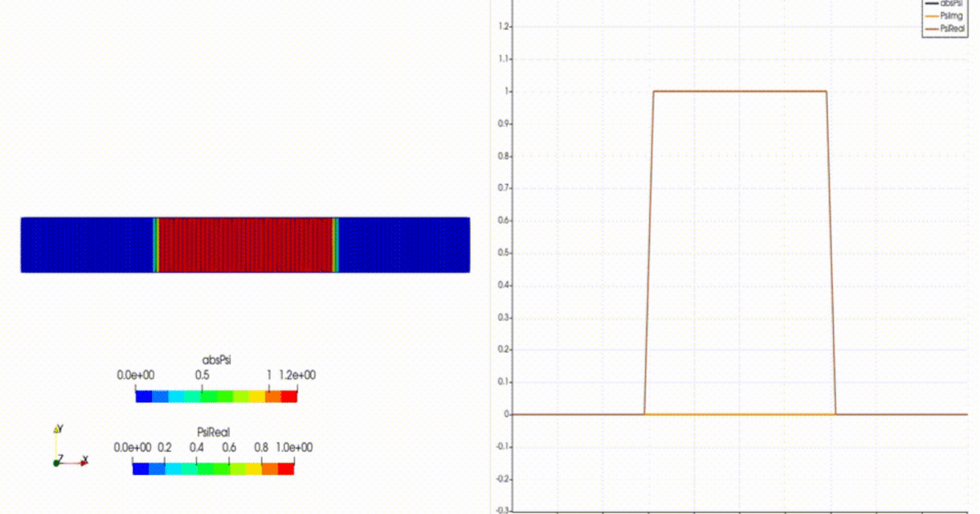
Task: Click the yellow Y axis arrow tip
Action: coord(56,428)
